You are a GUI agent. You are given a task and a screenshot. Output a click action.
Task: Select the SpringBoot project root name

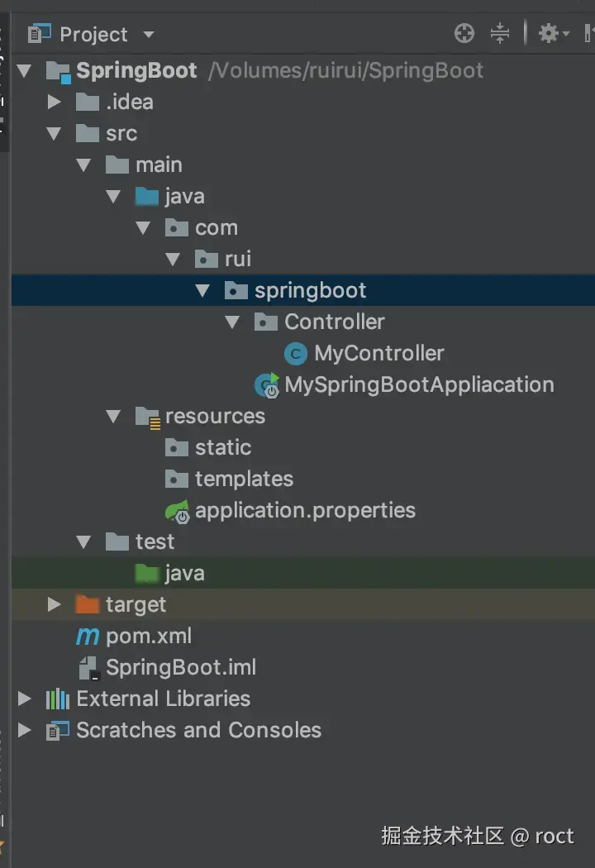point(136,71)
